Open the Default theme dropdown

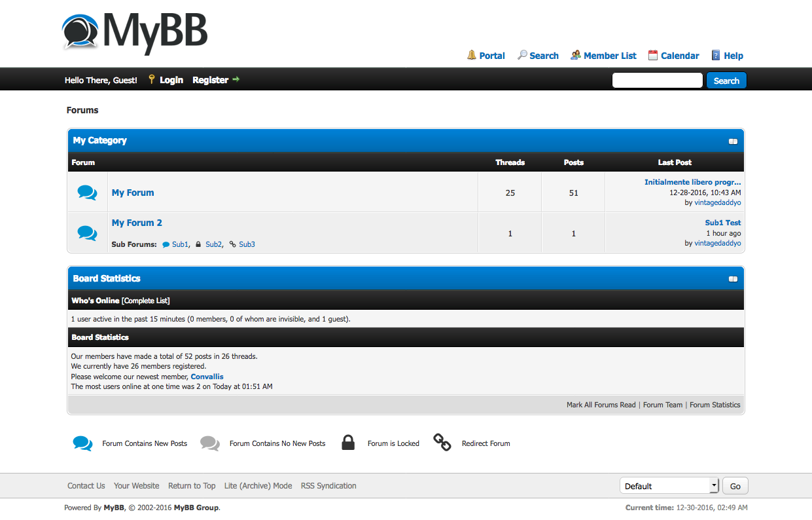tap(669, 486)
